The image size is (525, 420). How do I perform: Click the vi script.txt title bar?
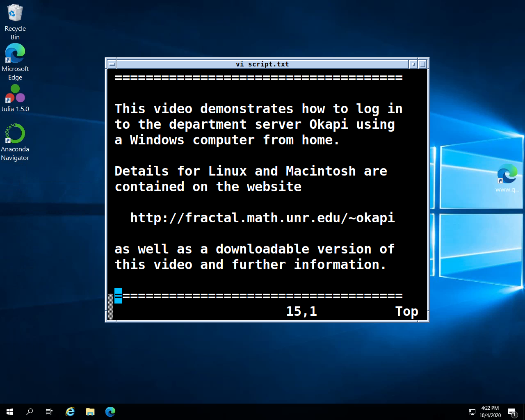point(262,64)
